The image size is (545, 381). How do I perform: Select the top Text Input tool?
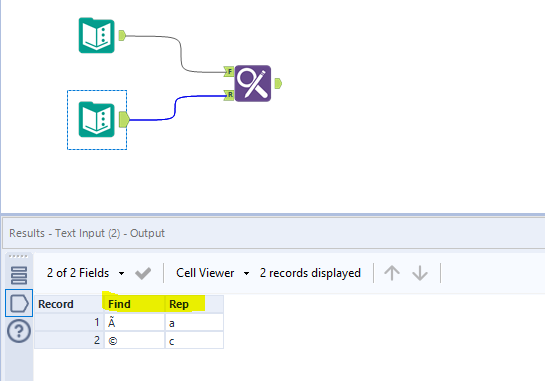click(97, 35)
